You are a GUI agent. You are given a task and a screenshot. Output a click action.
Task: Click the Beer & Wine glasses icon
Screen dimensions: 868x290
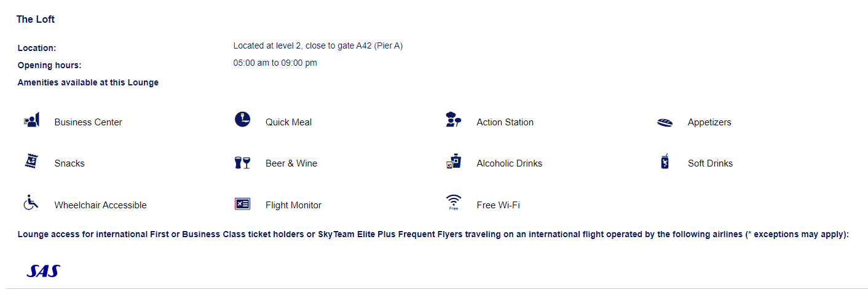tap(242, 162)
